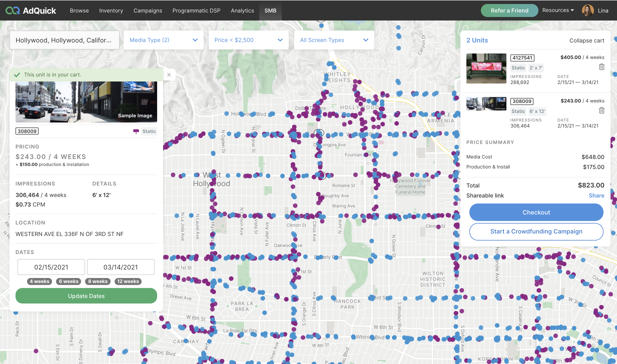Go to the Programmatic DSP tab
The image size is (617, 364).
196,10
